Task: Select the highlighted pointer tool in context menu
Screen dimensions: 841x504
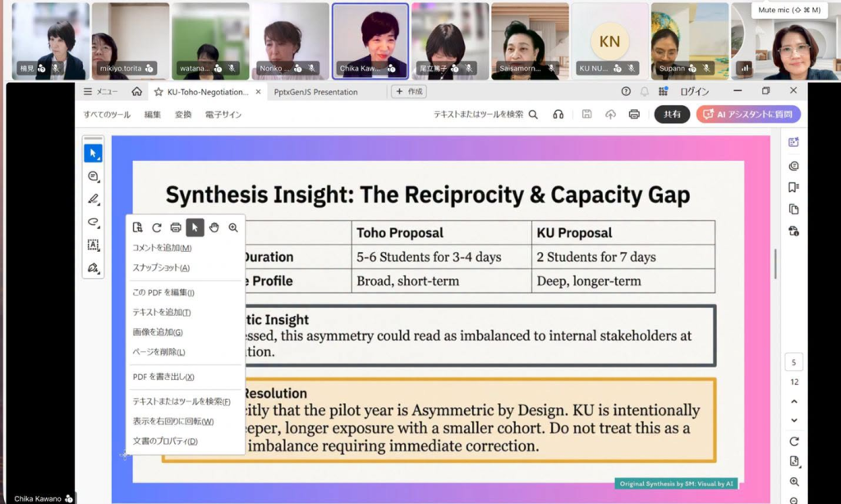Action: tap(195, 227)
